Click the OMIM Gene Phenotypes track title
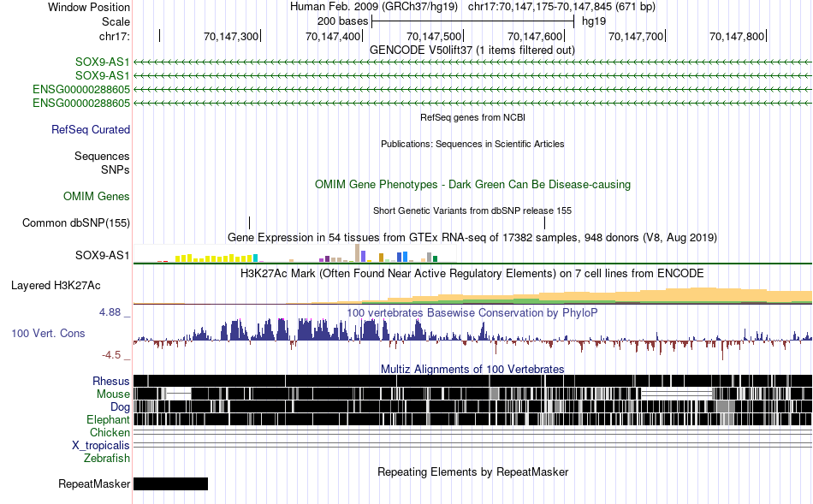The image size is (813, 504). pos(472,185)
